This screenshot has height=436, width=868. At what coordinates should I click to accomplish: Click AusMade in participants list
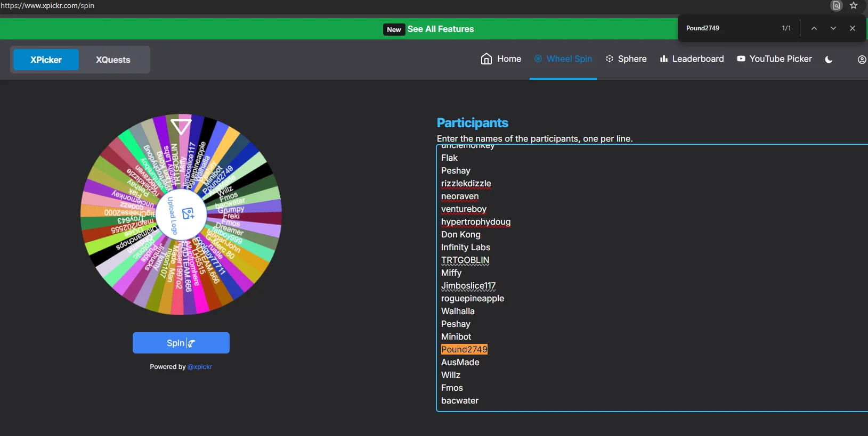click(x=460, y=362)
